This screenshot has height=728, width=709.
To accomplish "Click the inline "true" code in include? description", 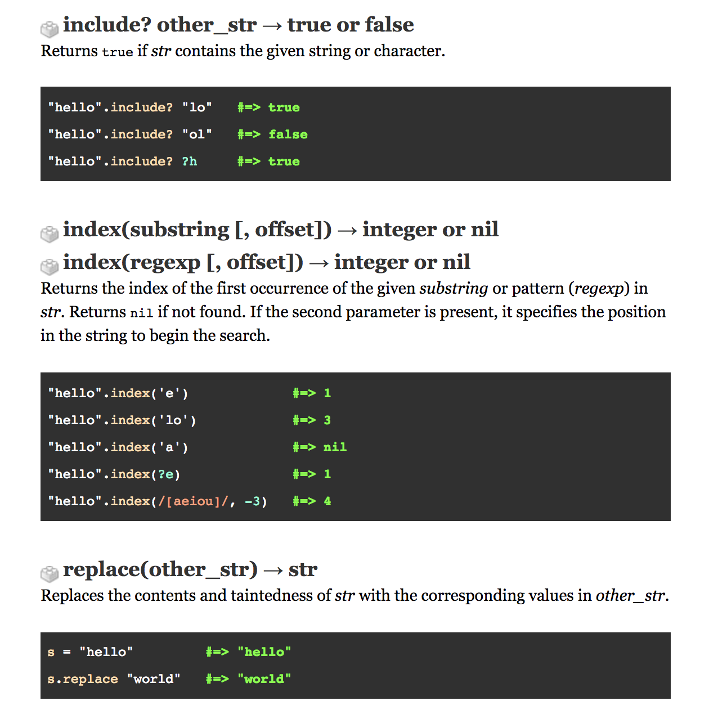I will 118,52.
